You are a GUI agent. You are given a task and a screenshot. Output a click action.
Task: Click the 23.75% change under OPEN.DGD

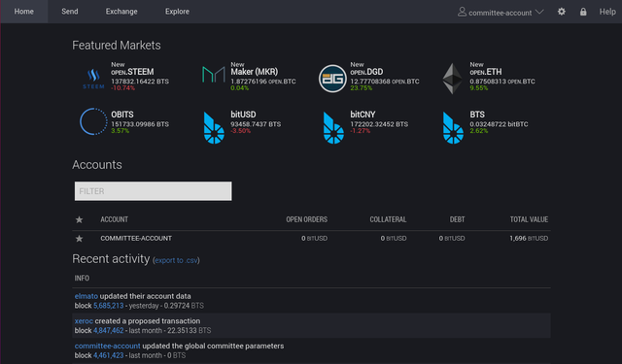[x=361, y=88]
